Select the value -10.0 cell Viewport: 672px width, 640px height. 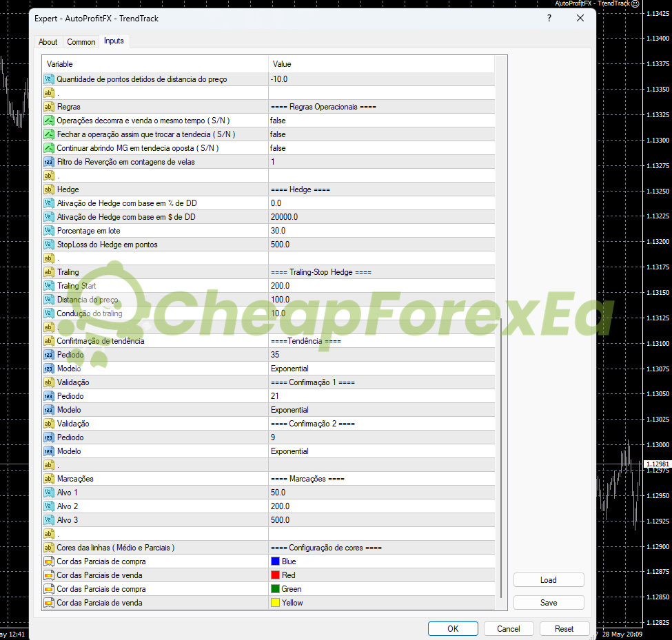381,79
